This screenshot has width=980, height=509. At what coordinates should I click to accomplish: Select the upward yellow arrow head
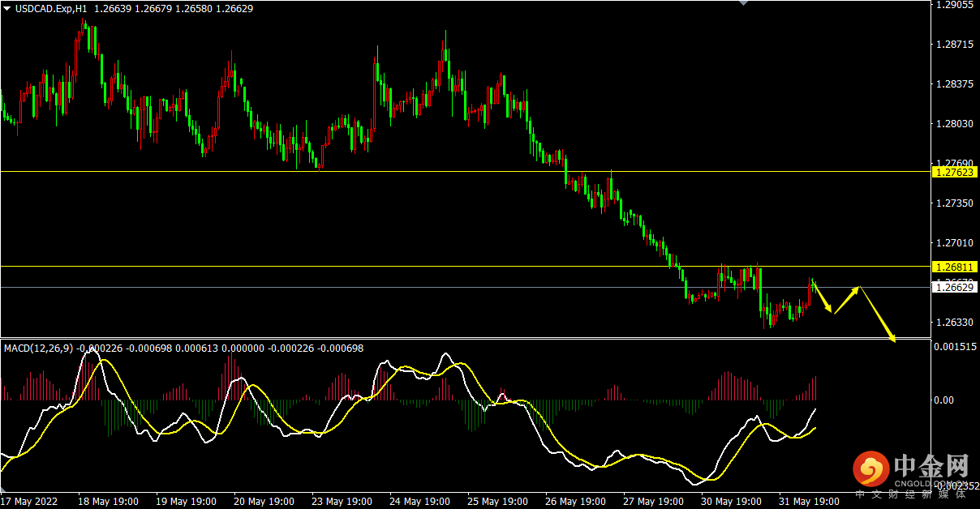855,289
